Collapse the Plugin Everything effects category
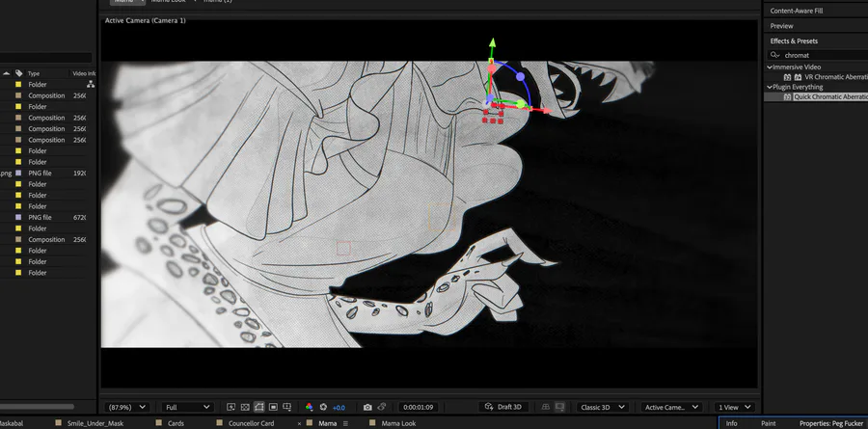 pos(770,87)
